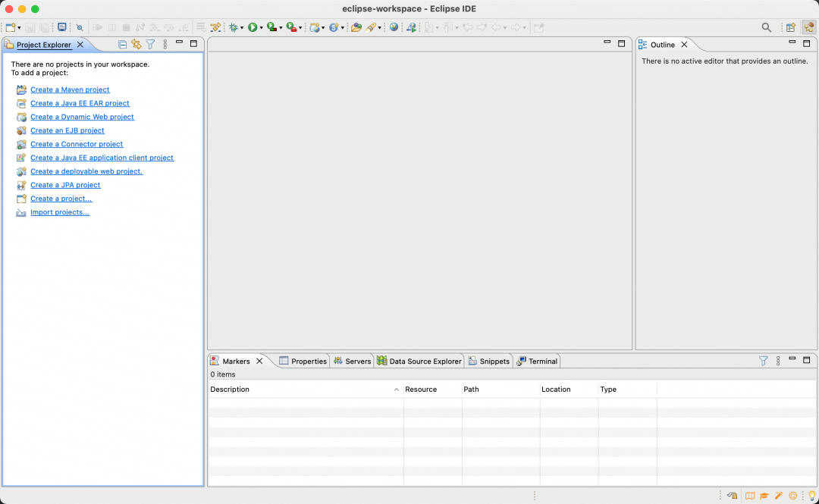Click Collapse All in Project Explorer
The height and width of the screenshot is (504, 819).
pos(122,45)
